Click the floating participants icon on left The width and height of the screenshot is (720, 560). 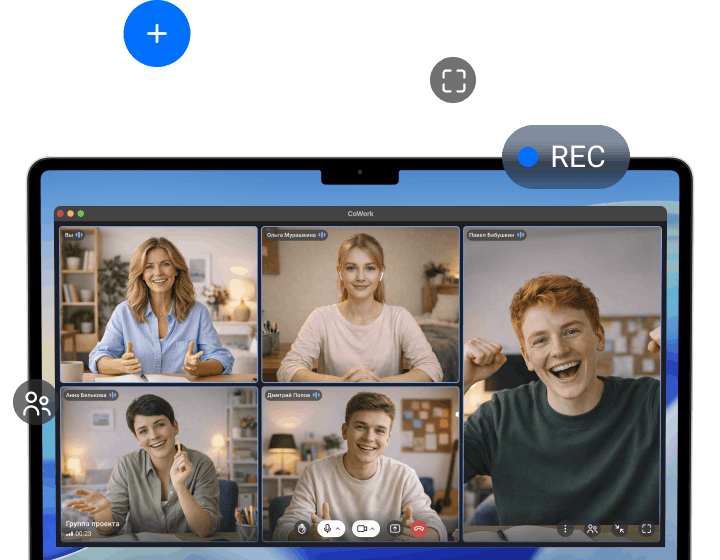pyautogui.click(x=36, y=403)
